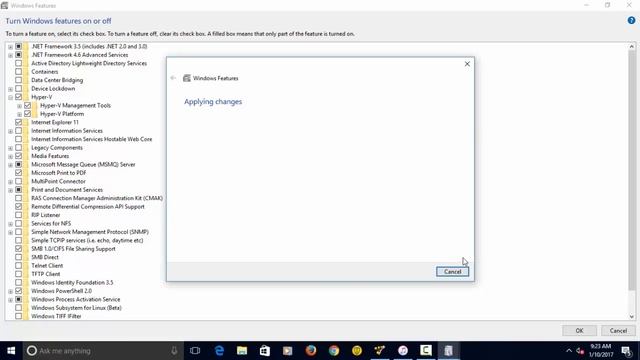
Task: Expand Internet Information Services node
Action: coord(10,131)
